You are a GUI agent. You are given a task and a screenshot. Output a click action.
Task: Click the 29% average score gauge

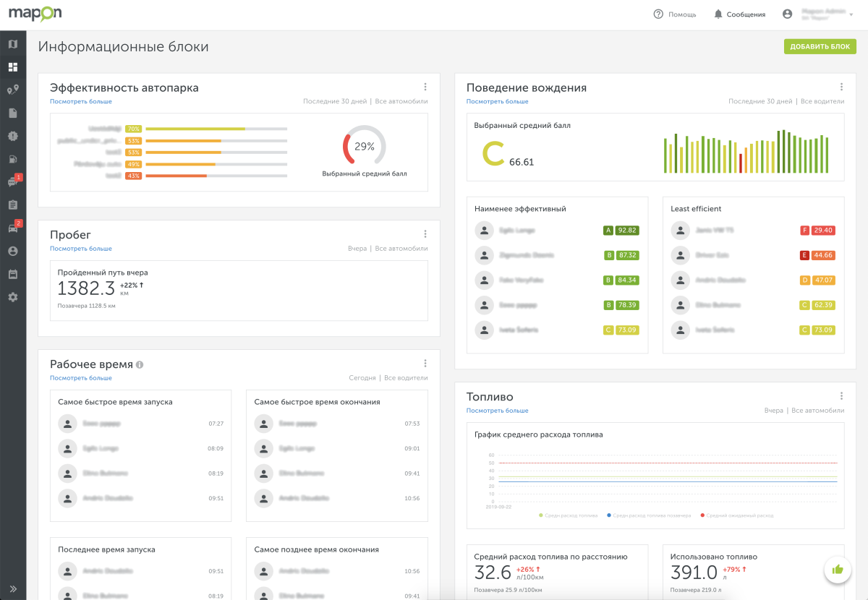point(364,147)
